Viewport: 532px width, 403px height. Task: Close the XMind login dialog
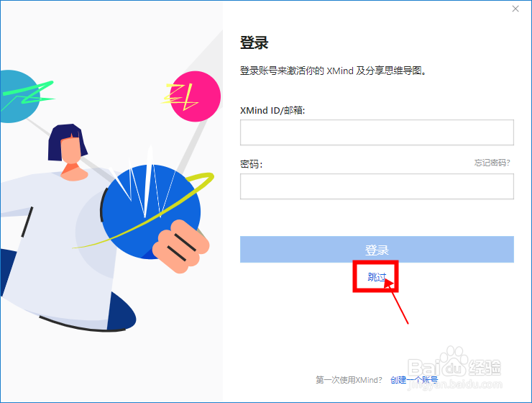point(515,9)
